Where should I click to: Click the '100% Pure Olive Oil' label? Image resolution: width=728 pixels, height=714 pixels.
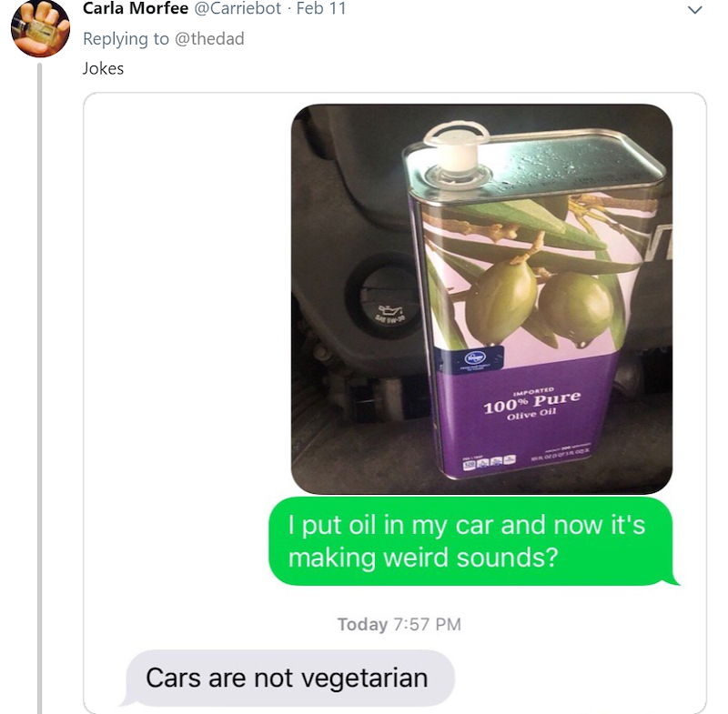tap(532, 405)
